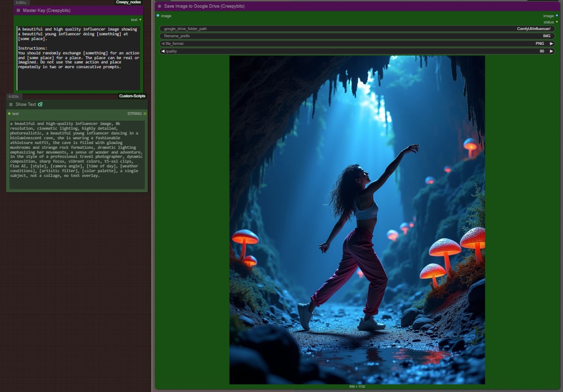Click the Save Image node's image input port

pos(158,16)
